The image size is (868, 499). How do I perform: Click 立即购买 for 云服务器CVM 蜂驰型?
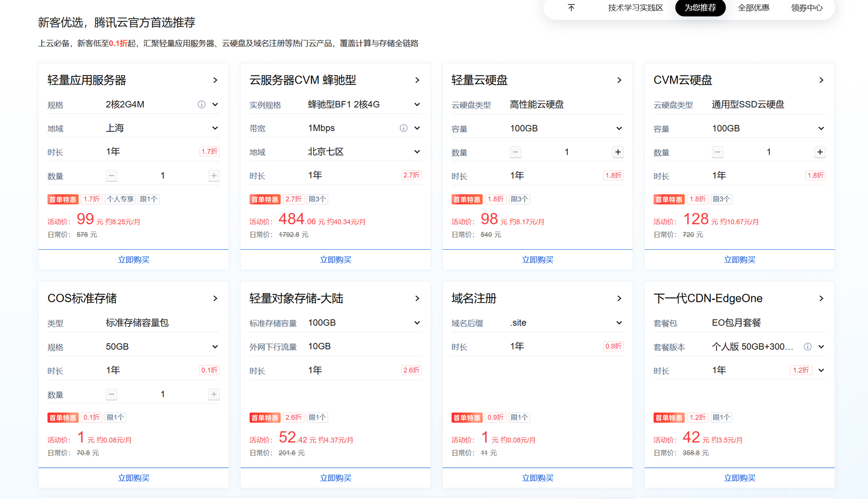pos(335,260)
